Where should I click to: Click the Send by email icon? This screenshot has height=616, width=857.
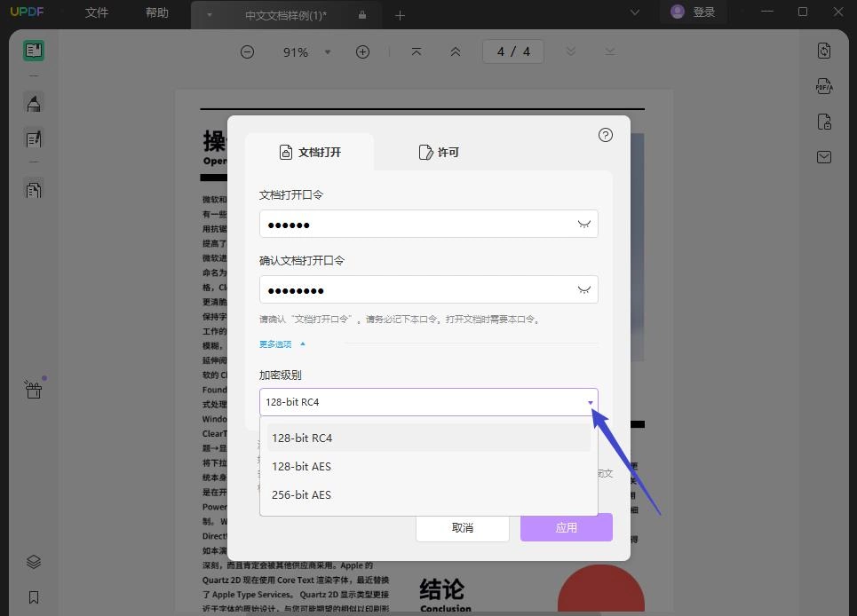point(824,157)
